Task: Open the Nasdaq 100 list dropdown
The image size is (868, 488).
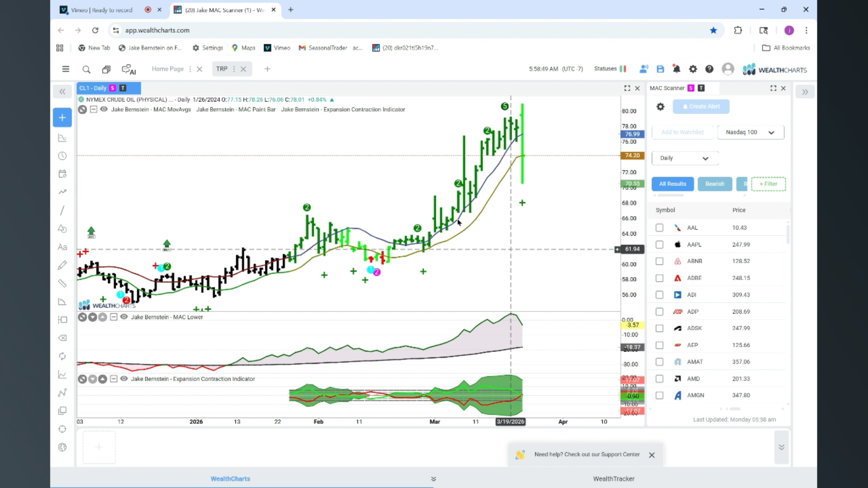Action: [x=750, y=132]
